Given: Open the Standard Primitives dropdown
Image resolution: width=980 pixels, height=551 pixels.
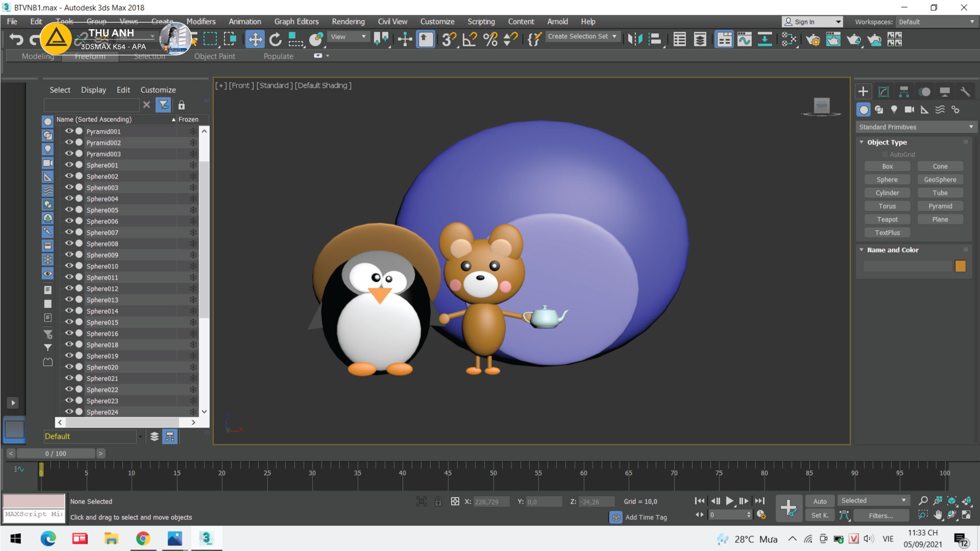Looking at the screenshot, I should click(x=916, y=127).
